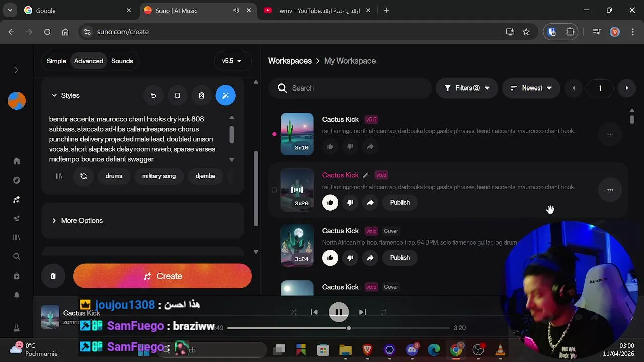Switch to the YouTube browser tab

point(317,10)
